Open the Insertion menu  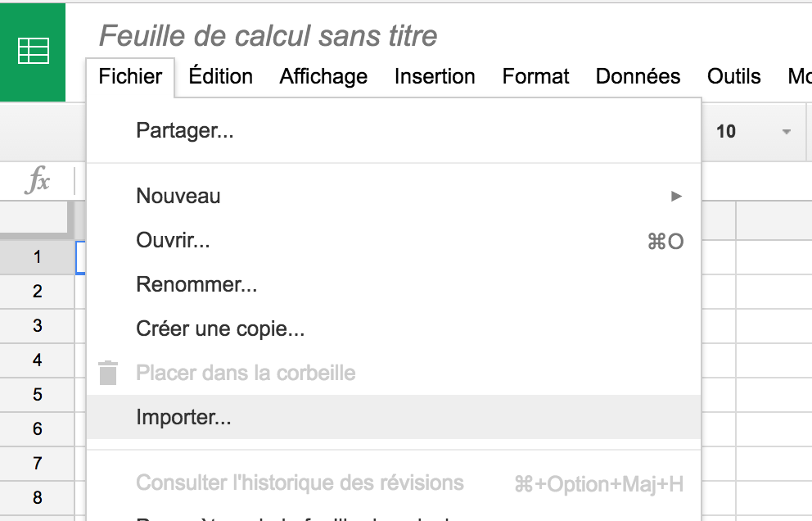click(435, 77)
